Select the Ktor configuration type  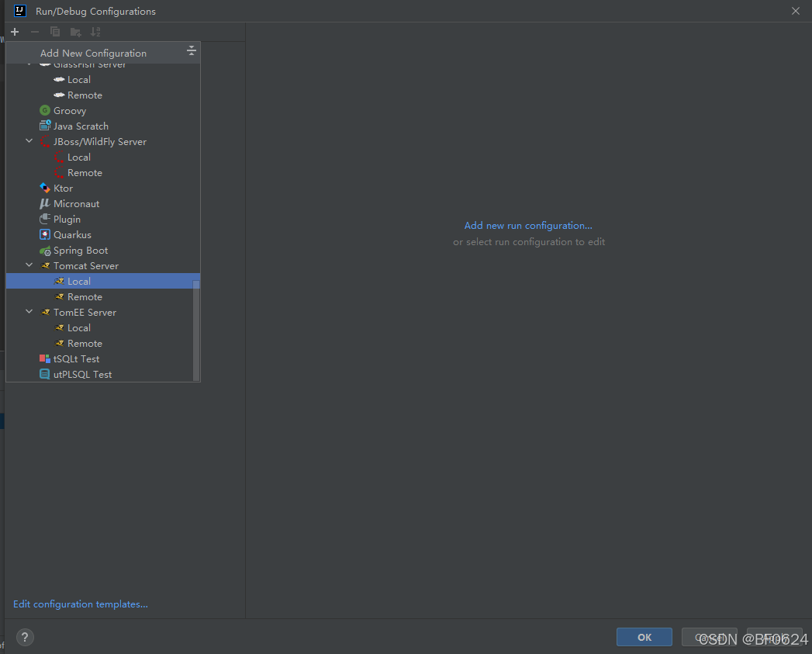(x=102, y=188)
